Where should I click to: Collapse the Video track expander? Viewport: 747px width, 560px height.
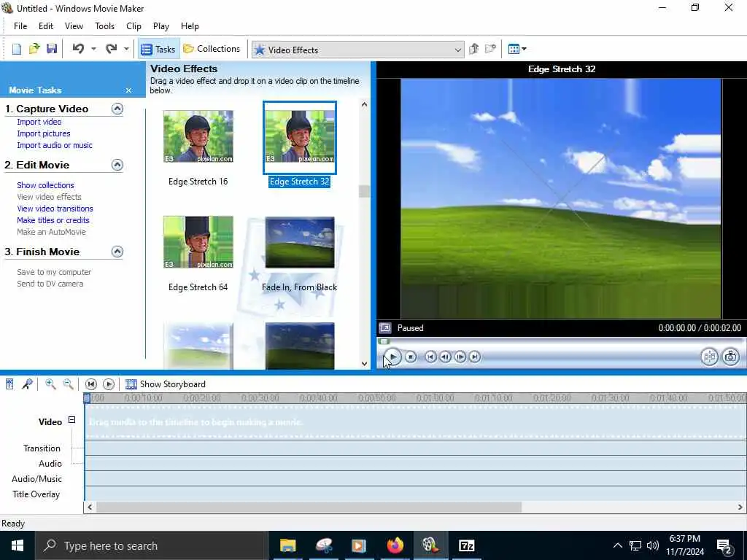tap(71, 419)
